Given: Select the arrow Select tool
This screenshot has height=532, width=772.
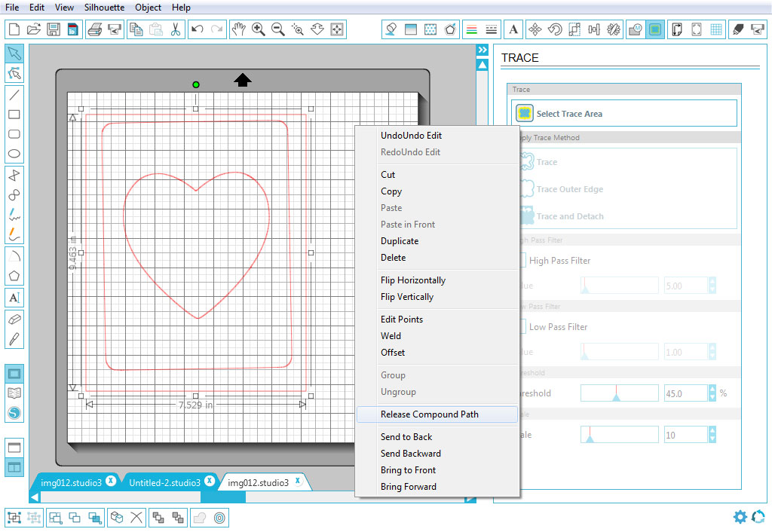Looking at the screenshot, I should 14,54.
